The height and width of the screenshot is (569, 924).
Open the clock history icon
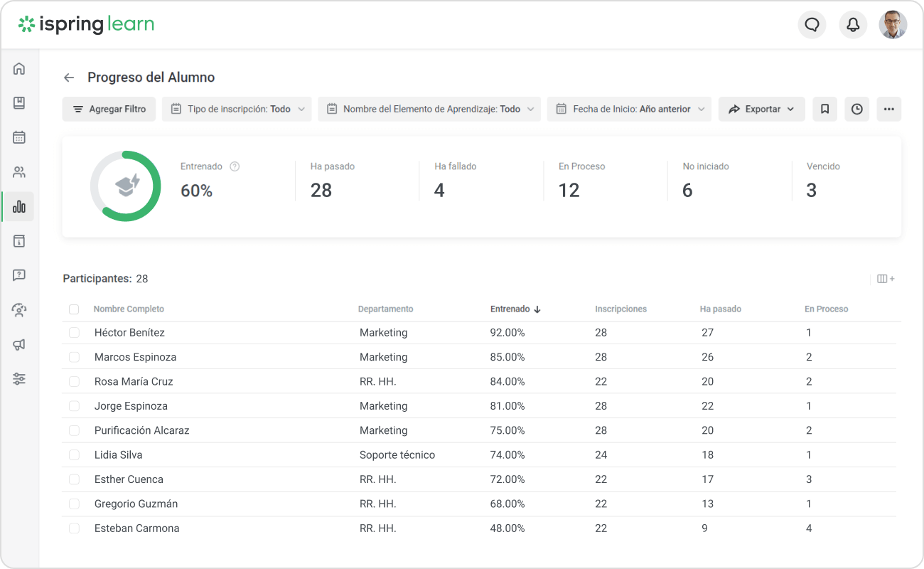[856, 109]
